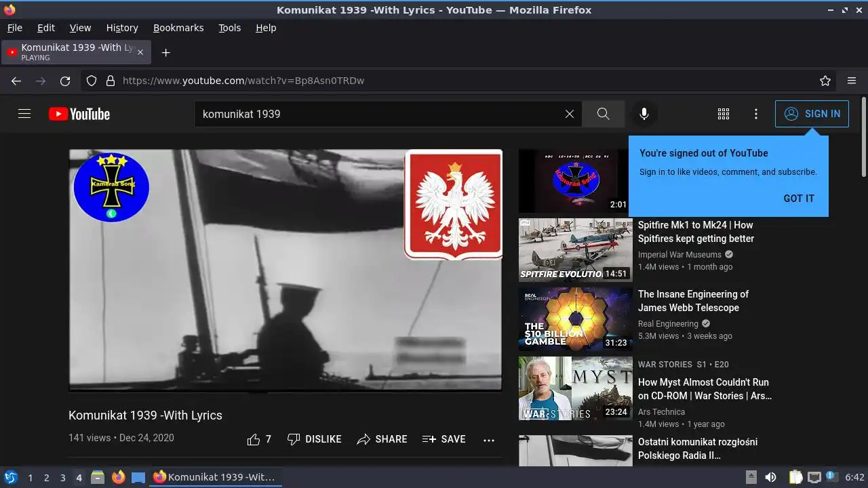Launch Firefox from the taskbar launcher
Viewport: 868px width, 488px height.
click(x=118, y=477)
